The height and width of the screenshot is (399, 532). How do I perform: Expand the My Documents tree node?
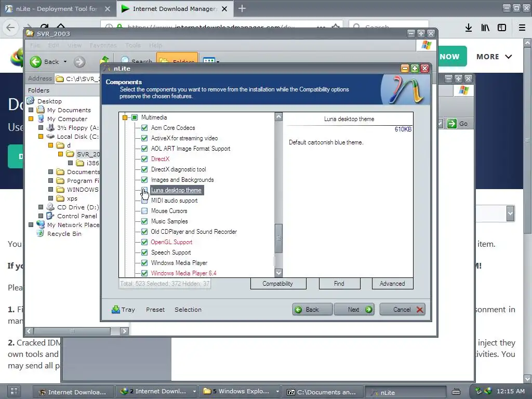point(31,110)
